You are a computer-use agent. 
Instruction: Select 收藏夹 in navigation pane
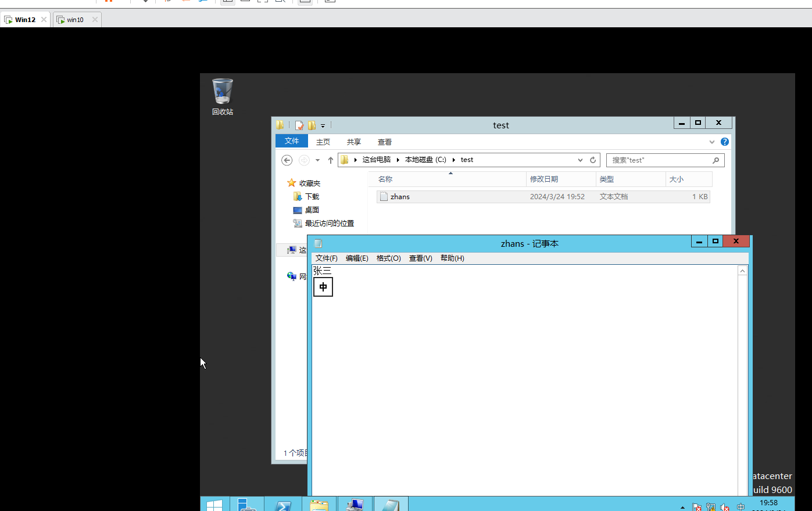tap(304, 183)
